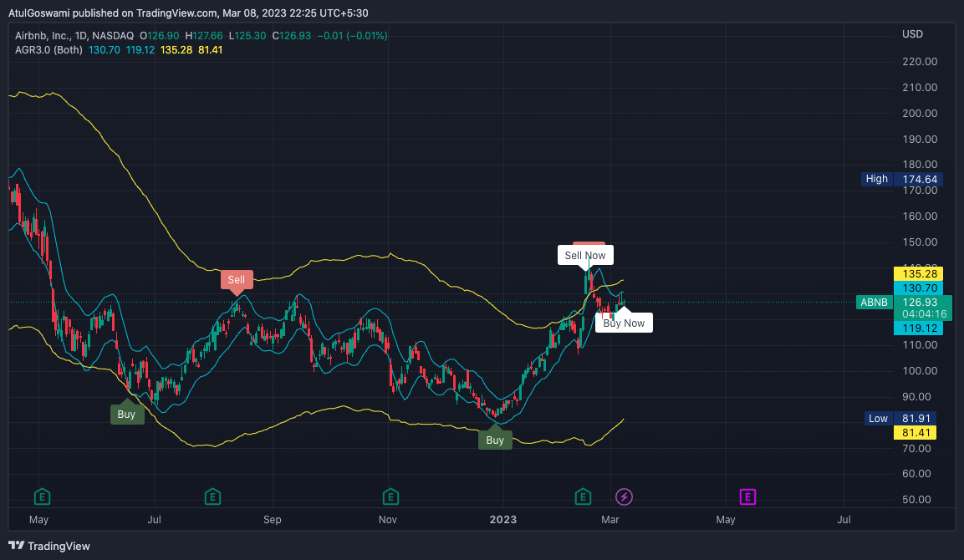Click the cyan 130.70 indicator legend value

coord(104,50)
